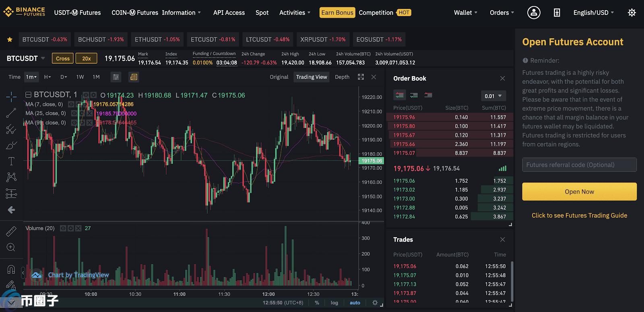Expand the Information menu
Screen dimensions: 644x312
coord(181,12)
